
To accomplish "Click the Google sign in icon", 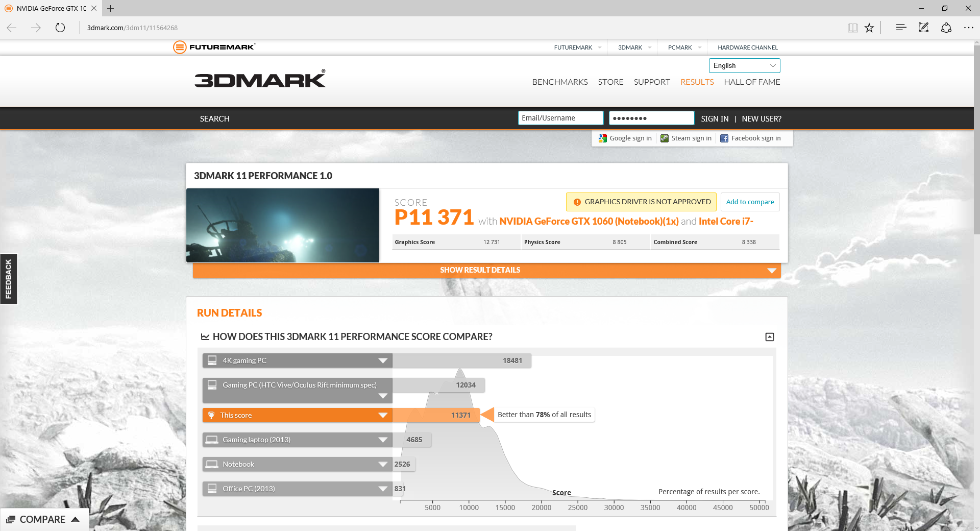I will [x=603, y=138].
